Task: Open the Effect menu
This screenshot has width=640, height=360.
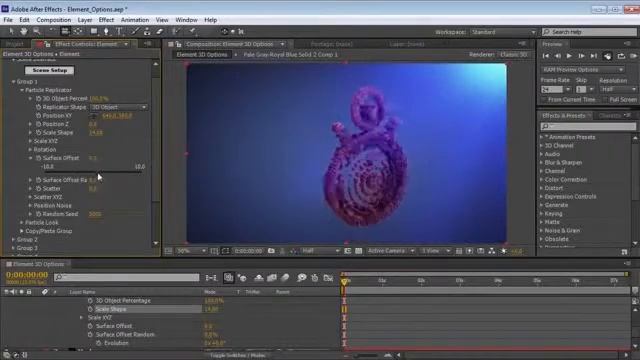Action: [106, 20]
